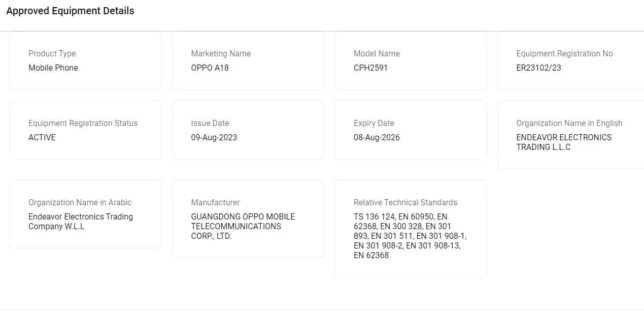Viewport: 644px width, 313px height.
Task: Select registration number ER23102/23
Action: pyautogui.click(x=538, y=68)
